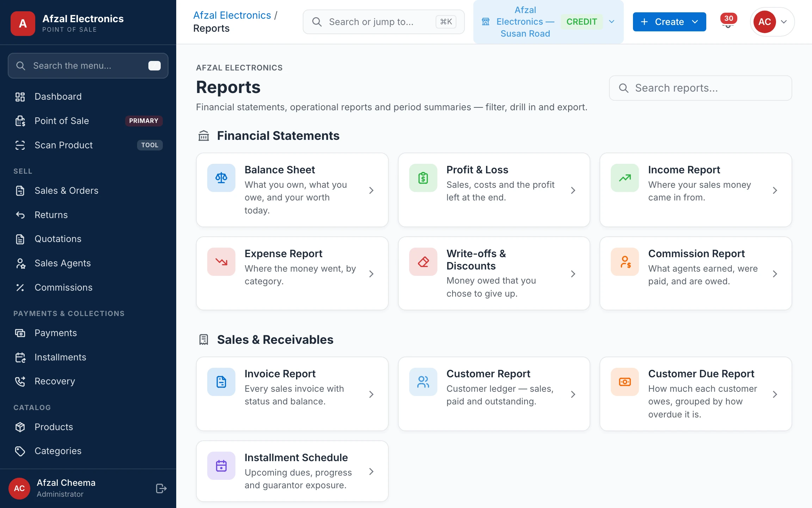The image size is (812, 508).
Task: Click the Invoice Report document icon
Action: (x=221, y=382)
